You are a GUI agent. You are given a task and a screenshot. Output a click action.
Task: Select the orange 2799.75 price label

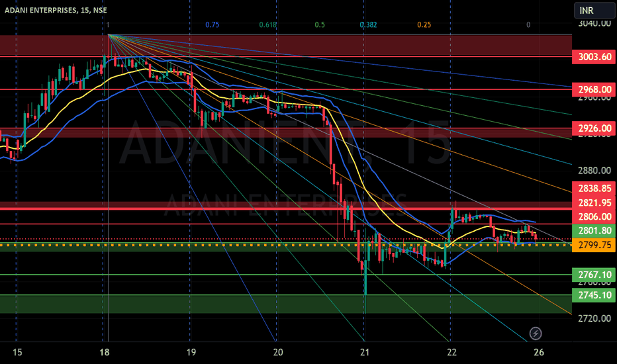[x=594, y=245]
